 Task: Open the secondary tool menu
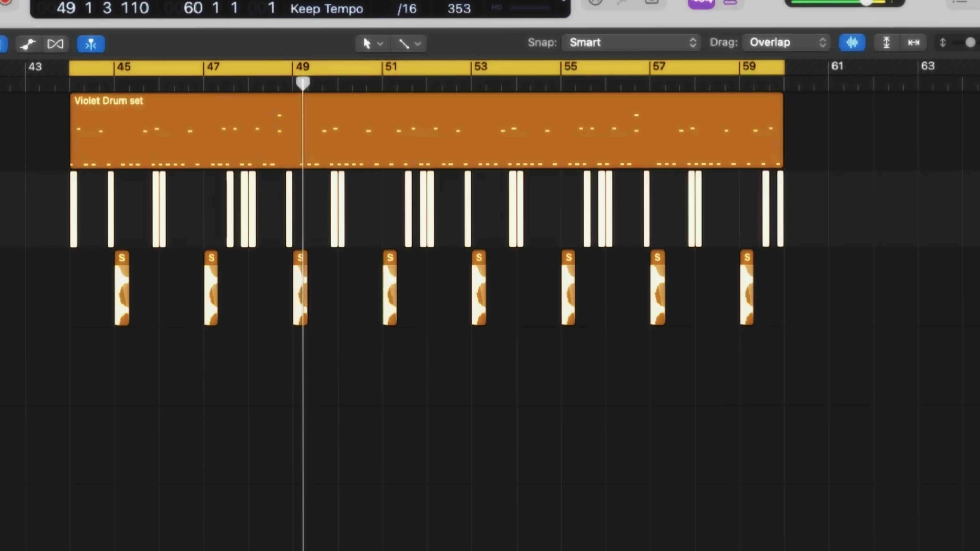409,44
